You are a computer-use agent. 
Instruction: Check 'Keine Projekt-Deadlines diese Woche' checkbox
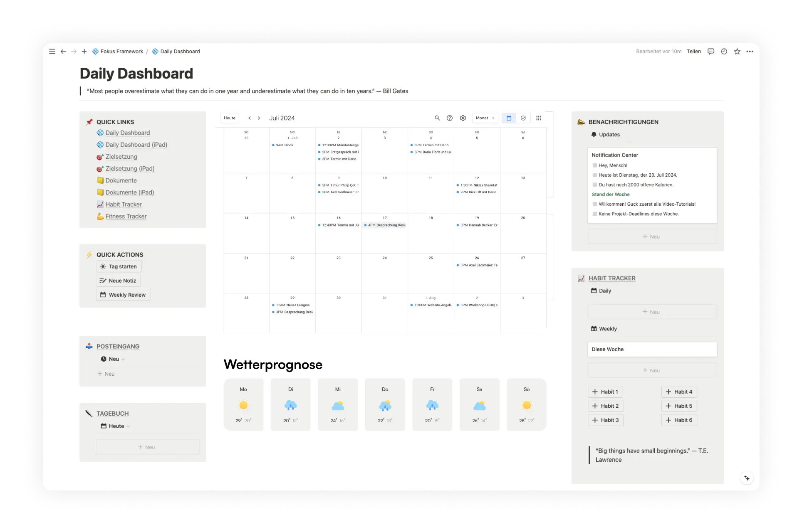(595, 214)
